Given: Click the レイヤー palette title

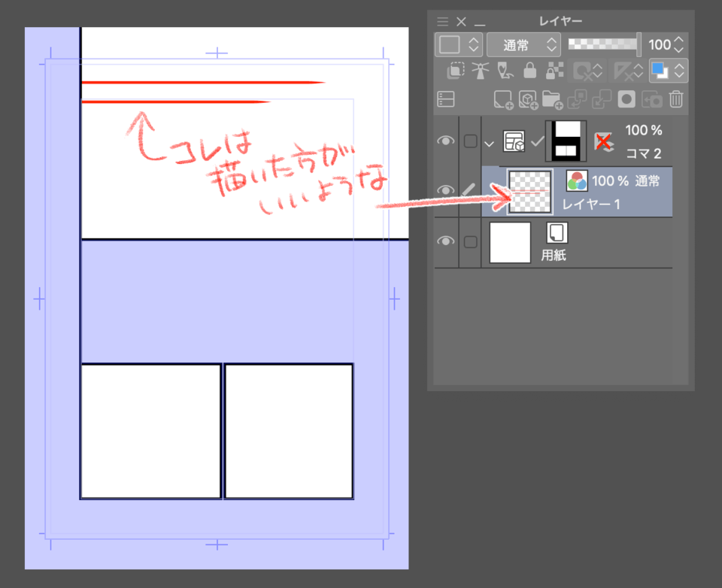Looking at the screenshot, I should [560, 21].
